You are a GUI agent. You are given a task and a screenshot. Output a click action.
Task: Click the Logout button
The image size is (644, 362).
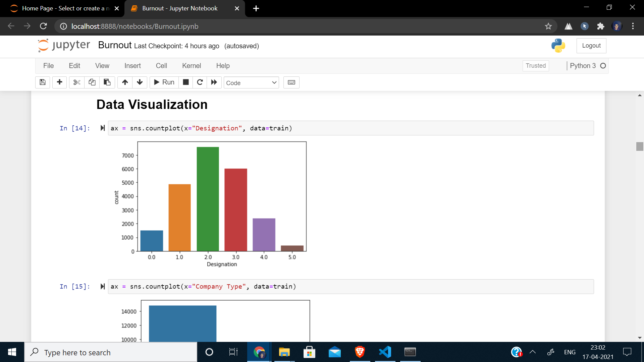[x=591, y=46]
